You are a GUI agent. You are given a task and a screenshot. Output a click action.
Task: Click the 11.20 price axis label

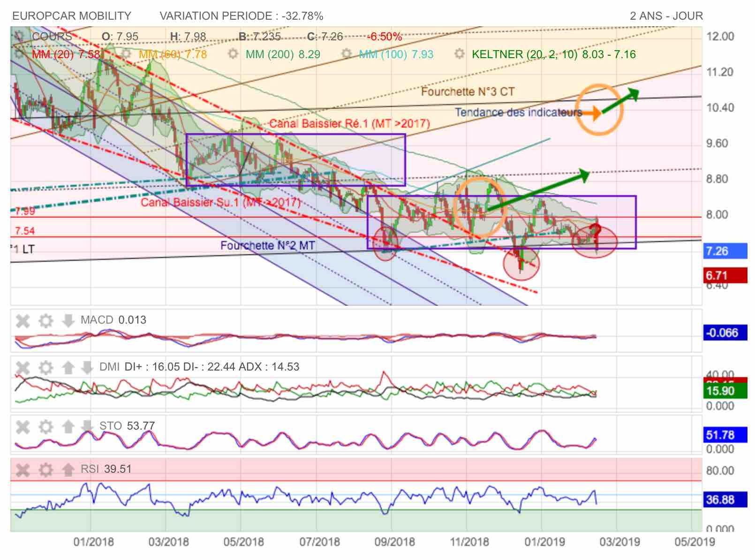720,72
